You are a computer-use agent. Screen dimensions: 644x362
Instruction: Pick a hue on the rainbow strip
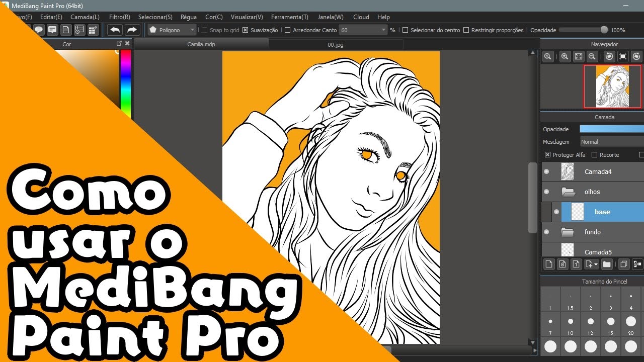point(125,83)
